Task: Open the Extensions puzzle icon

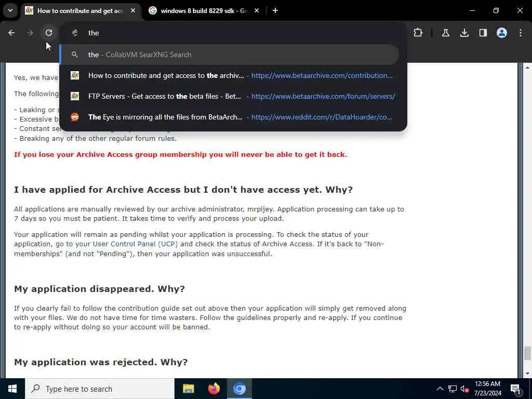Action: [x=418, y=33]
